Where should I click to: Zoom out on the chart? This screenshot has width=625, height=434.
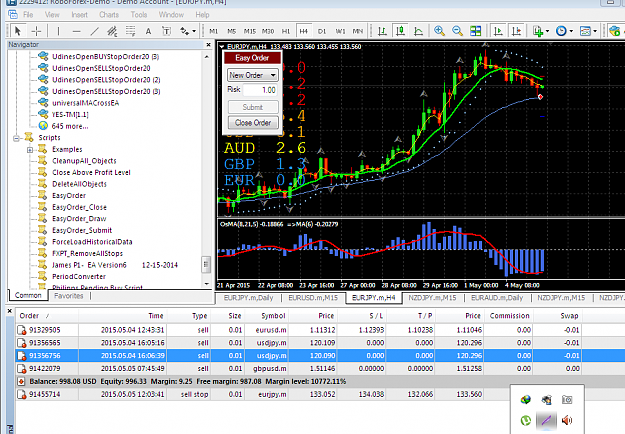[457, 31]
